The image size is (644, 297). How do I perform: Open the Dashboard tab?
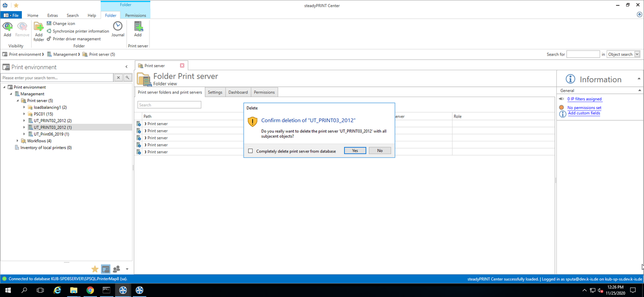click(238, 92)
